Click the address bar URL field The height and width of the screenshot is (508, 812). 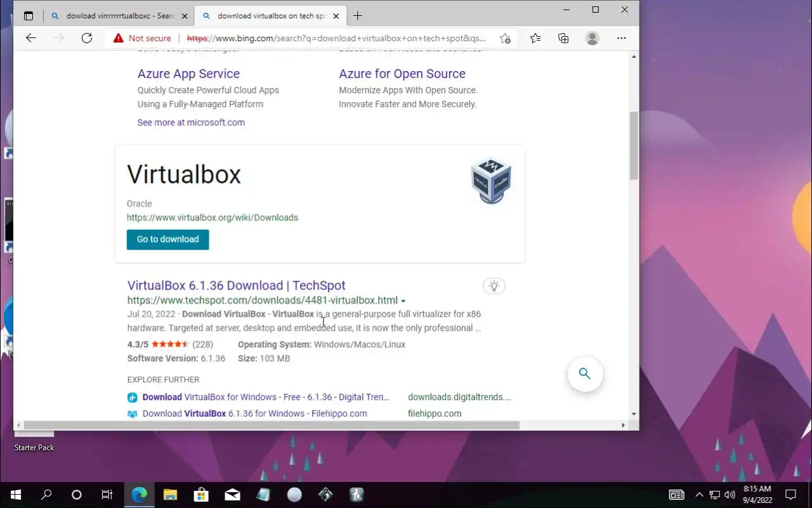(336, 38)
